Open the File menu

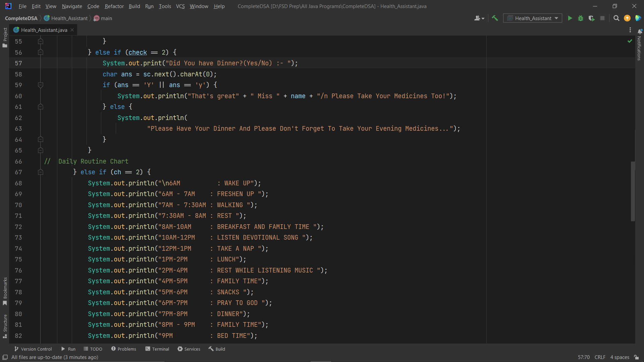[22, 6]
